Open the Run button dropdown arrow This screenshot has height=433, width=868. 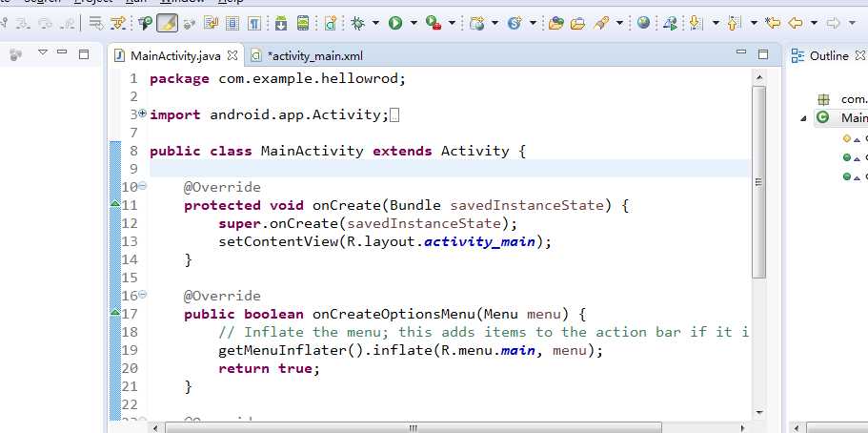414,23
